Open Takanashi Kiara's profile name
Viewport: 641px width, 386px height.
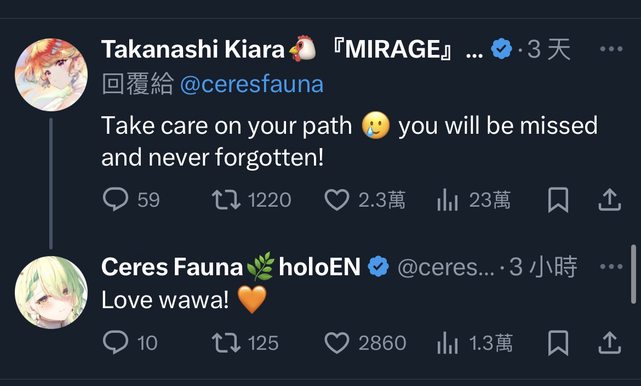[193, 49]
